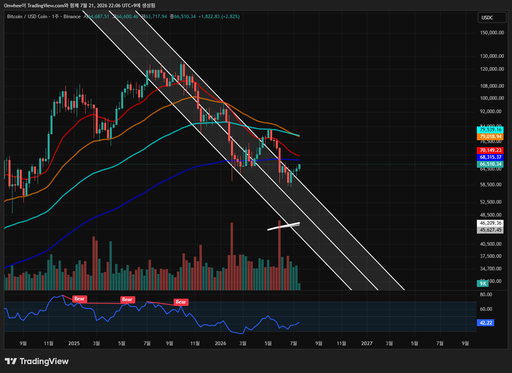The height and width of the screenshot is (373, 512).
Task: Click the 60.00 RSI axis value
Action: (x=486, y=309)
